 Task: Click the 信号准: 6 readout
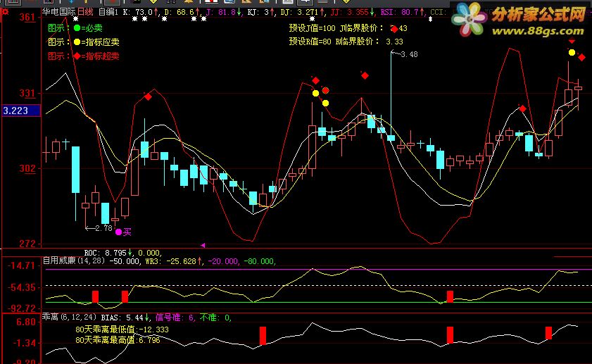pos(175,318)
